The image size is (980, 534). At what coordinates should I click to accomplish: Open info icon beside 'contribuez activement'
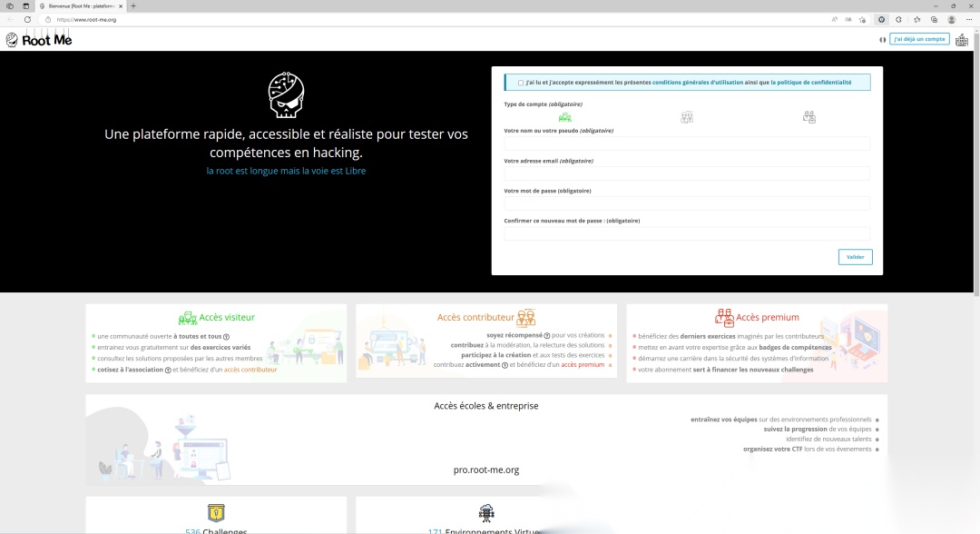505,365
